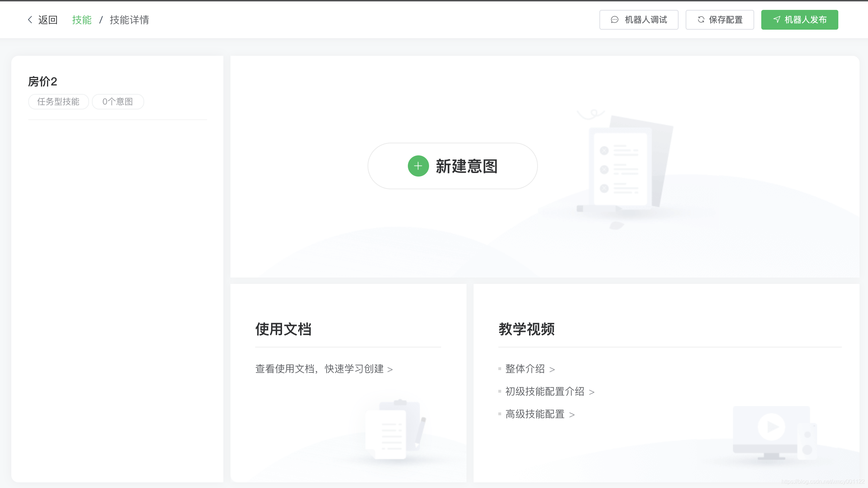Expand arrow next to 整体介绍
The image size is (868, 488).
552,369
